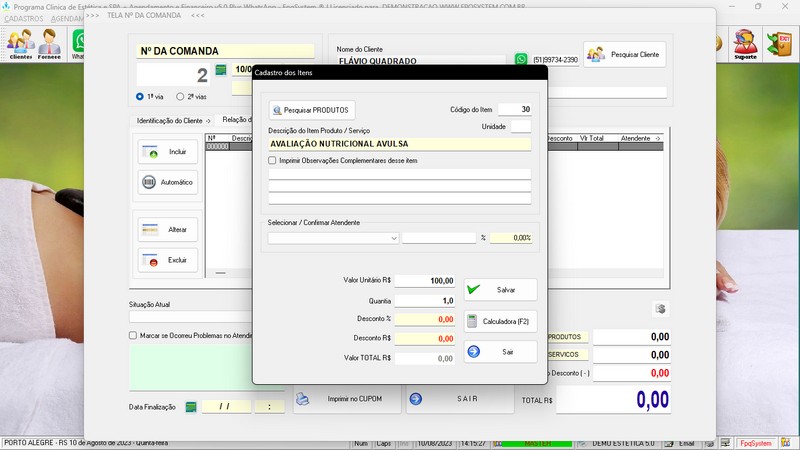Viewport: 800px width, 450px height.
Task: Click the Data Finalização time field
Action: [269, 407]
